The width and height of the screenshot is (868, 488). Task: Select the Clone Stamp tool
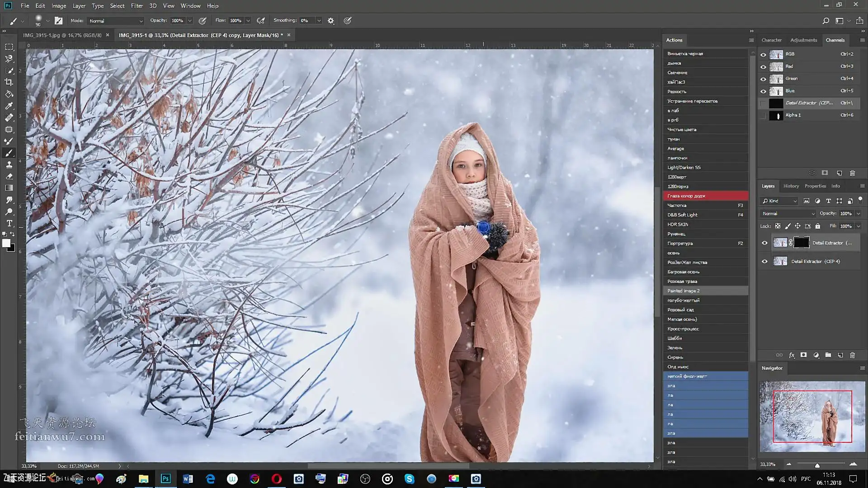point(9,165)
